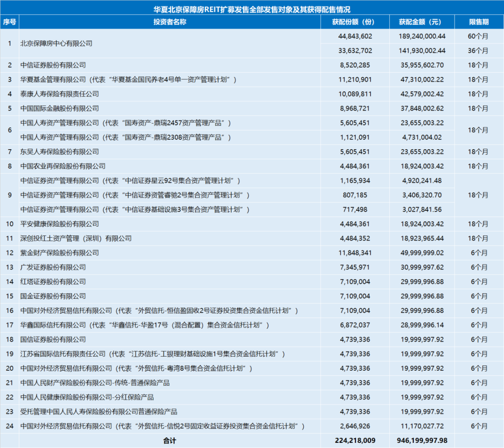Click share value 7,345,971
This screenshot has width=504, height=448.
tap(355, 268)
